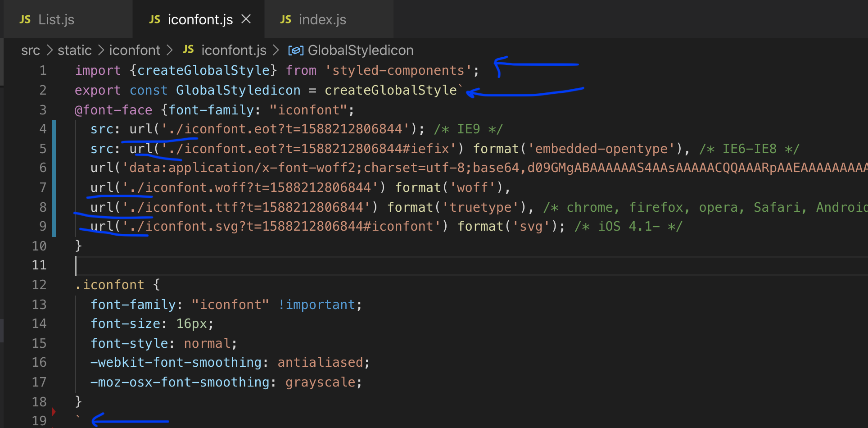Open the GlobalStyledicon symbol breadcrumb

tap(361, 50)
